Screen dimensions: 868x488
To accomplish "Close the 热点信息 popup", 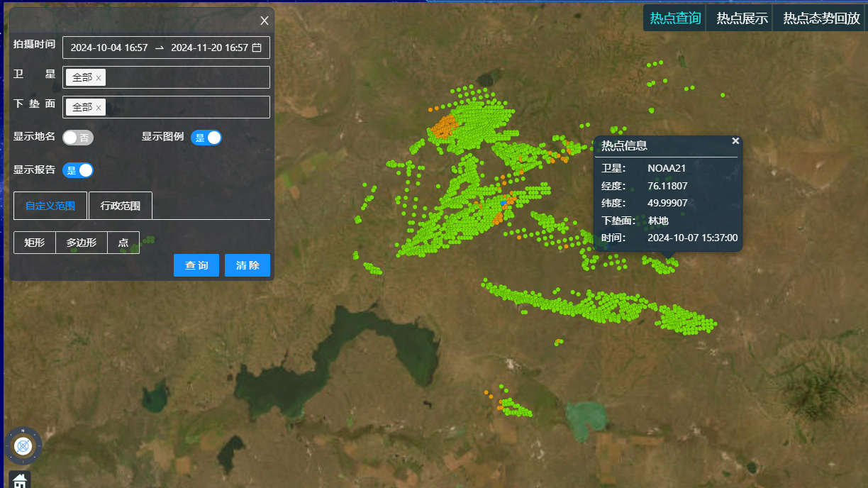I will coord(735,141).
